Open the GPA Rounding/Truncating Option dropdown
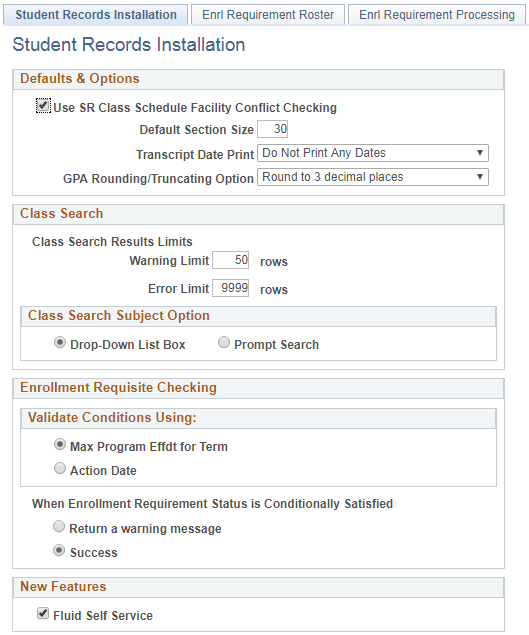 [373, 177]
